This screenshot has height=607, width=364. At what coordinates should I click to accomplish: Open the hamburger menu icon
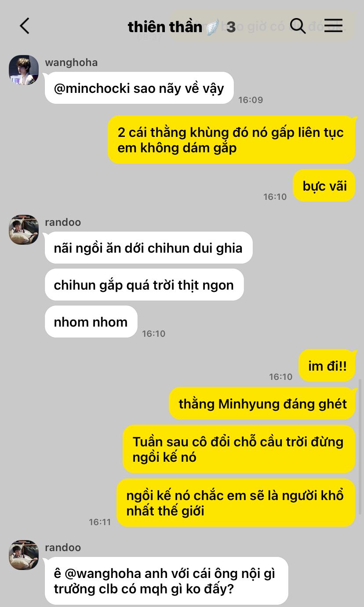(333, 26)
